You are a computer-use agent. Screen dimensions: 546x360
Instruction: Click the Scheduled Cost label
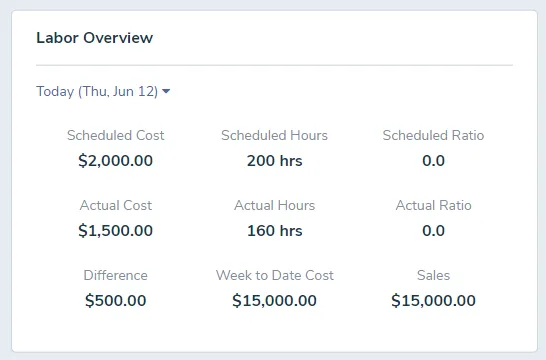[x=116, y=135]
